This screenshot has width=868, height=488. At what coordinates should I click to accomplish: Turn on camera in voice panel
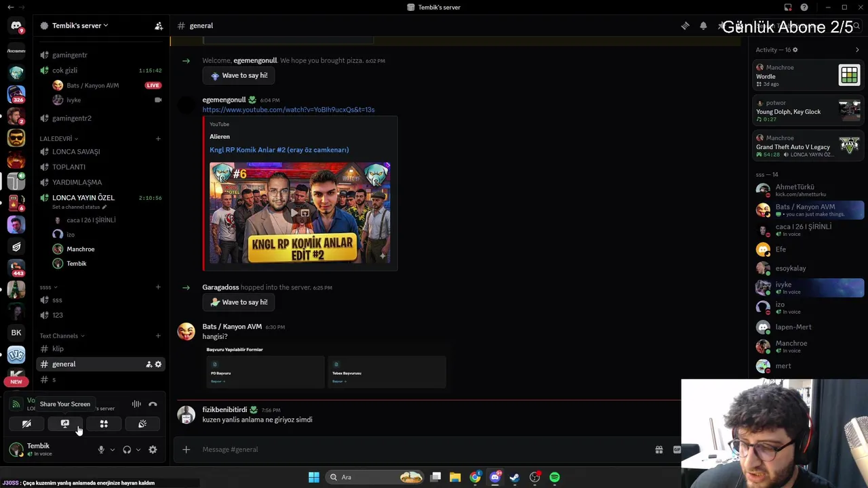(26, 424)
